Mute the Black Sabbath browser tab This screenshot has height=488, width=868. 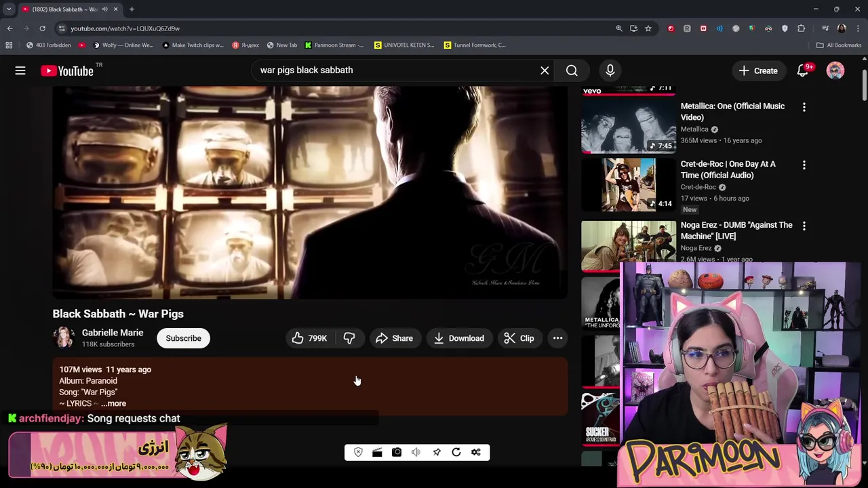[104, 9]
